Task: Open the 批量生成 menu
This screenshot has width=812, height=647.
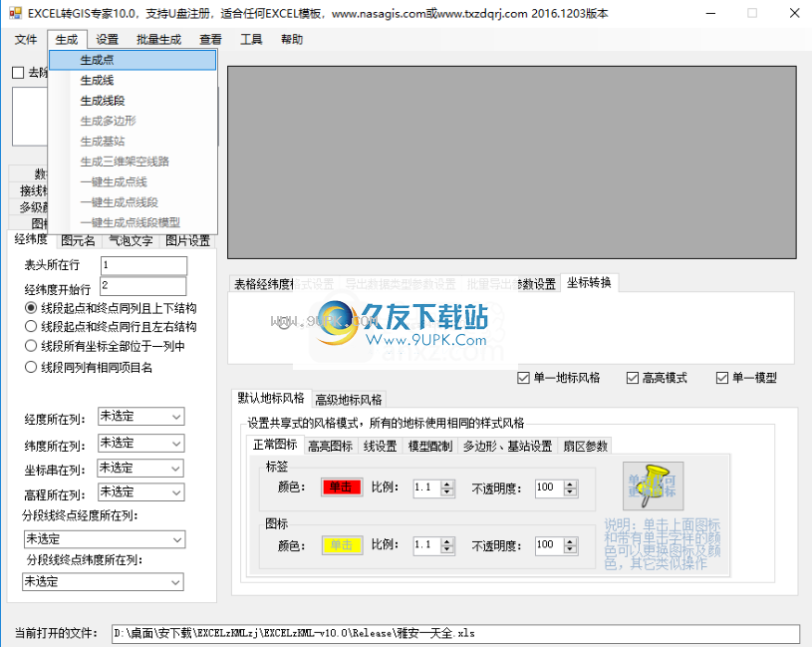Action: (x=158, y=39)
